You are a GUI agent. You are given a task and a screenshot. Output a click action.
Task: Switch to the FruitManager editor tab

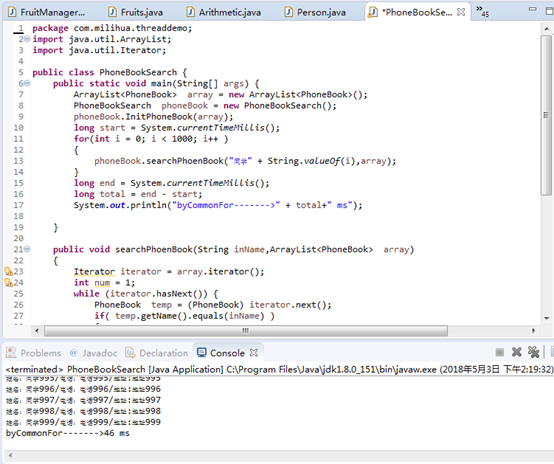[47, 12]
